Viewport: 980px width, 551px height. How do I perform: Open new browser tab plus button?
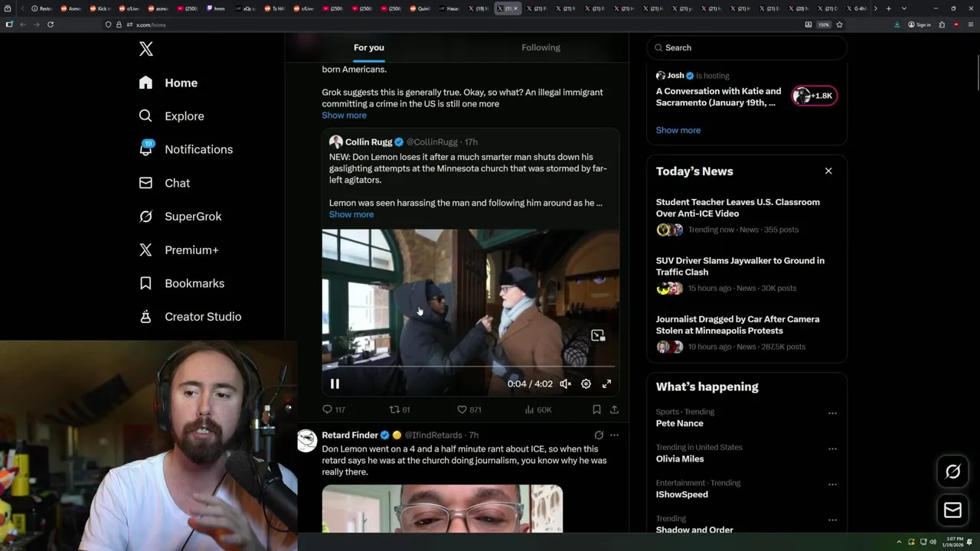[888, 8]
